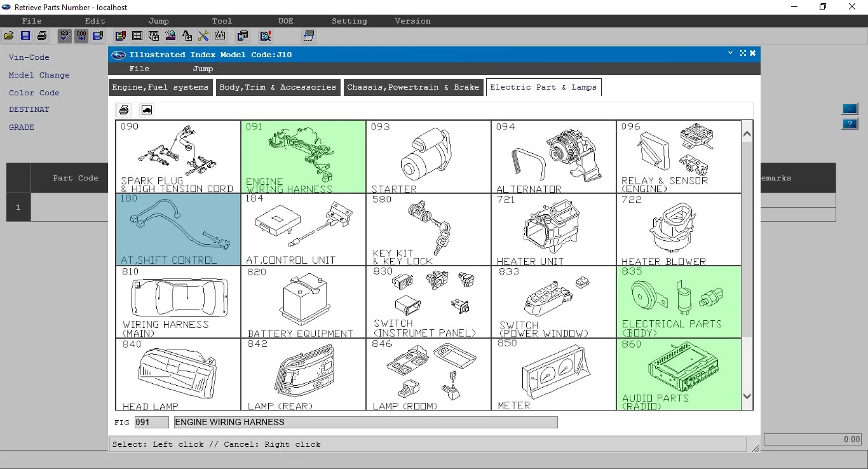Click the print icon in the index window
This screenshot has width=868, height=469.
click(123, 109)
